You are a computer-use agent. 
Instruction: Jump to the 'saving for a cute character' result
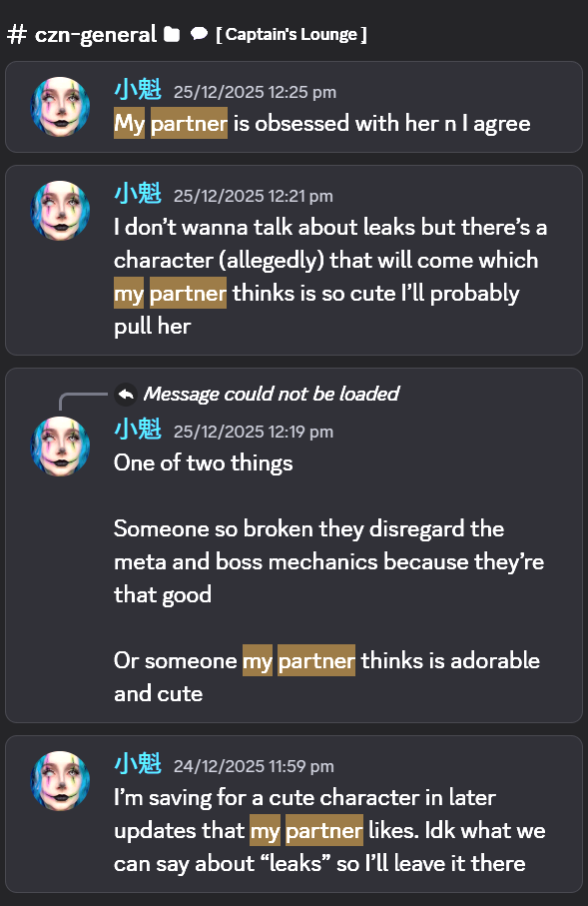294,813
